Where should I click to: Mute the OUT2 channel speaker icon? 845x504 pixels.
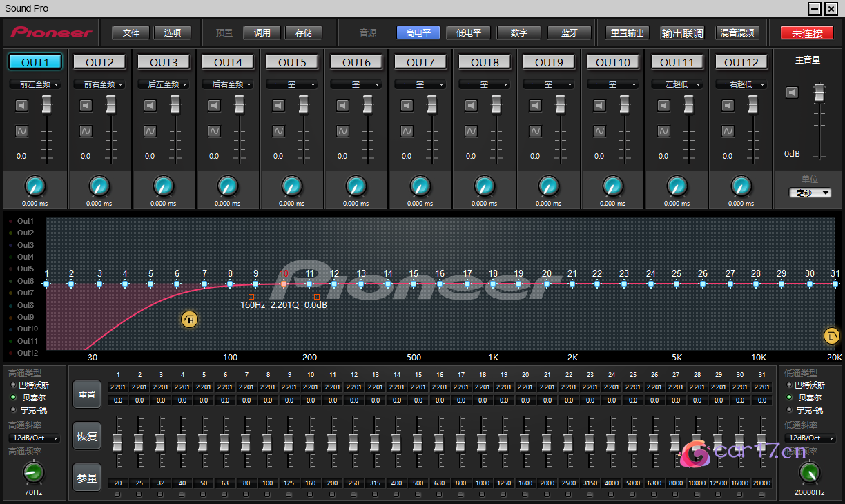(86, 106)
